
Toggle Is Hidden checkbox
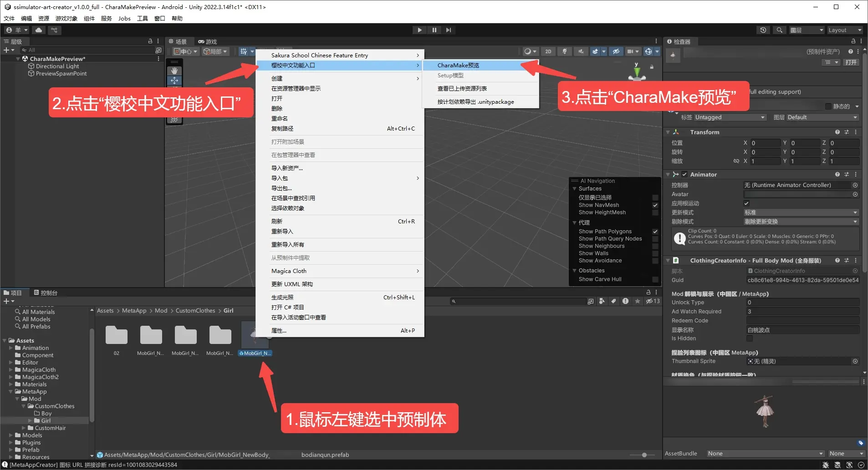(x=750, y=339)
